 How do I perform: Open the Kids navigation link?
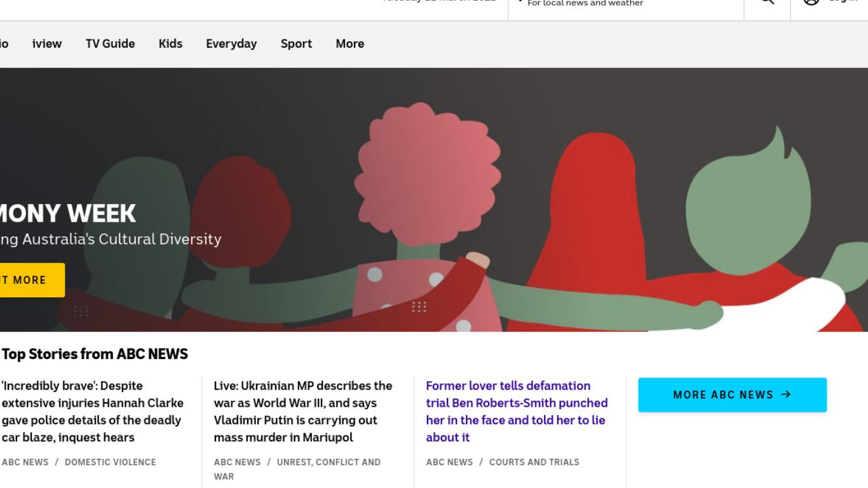point(170,44)
